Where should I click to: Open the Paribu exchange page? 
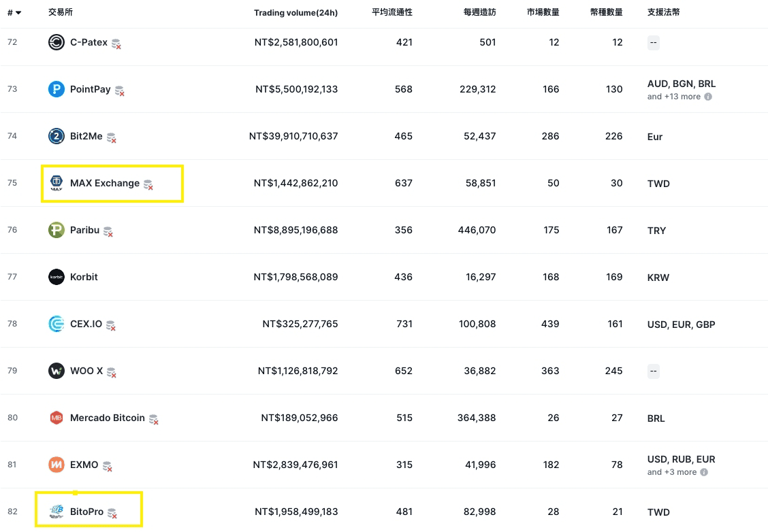[84, 230]
